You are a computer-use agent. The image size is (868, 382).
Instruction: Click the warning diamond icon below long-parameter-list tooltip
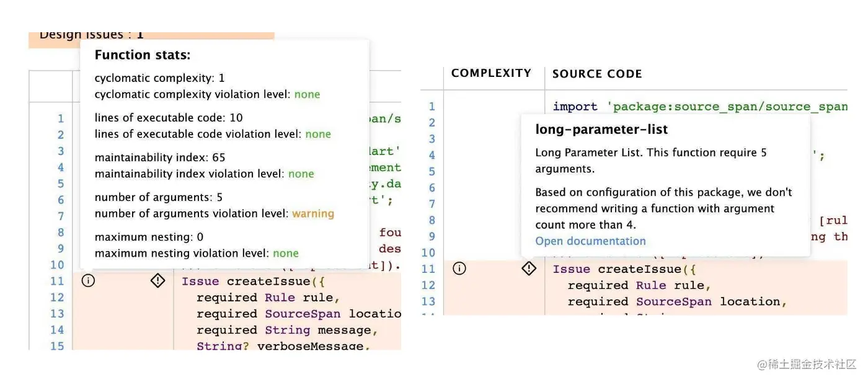529,269
